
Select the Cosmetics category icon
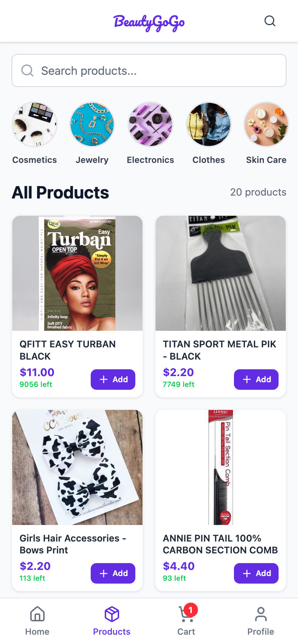click(x=34, y=124)
